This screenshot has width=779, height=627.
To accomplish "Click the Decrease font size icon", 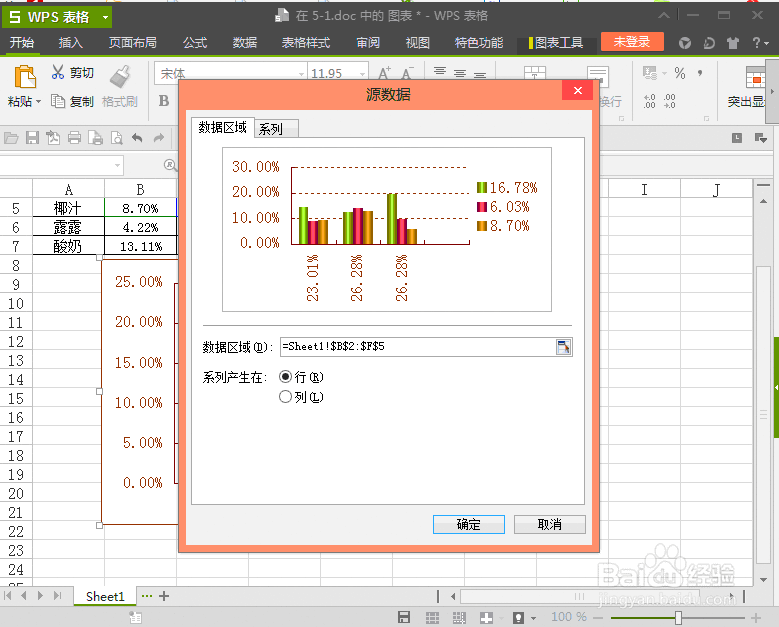I will tap(407, 73).
